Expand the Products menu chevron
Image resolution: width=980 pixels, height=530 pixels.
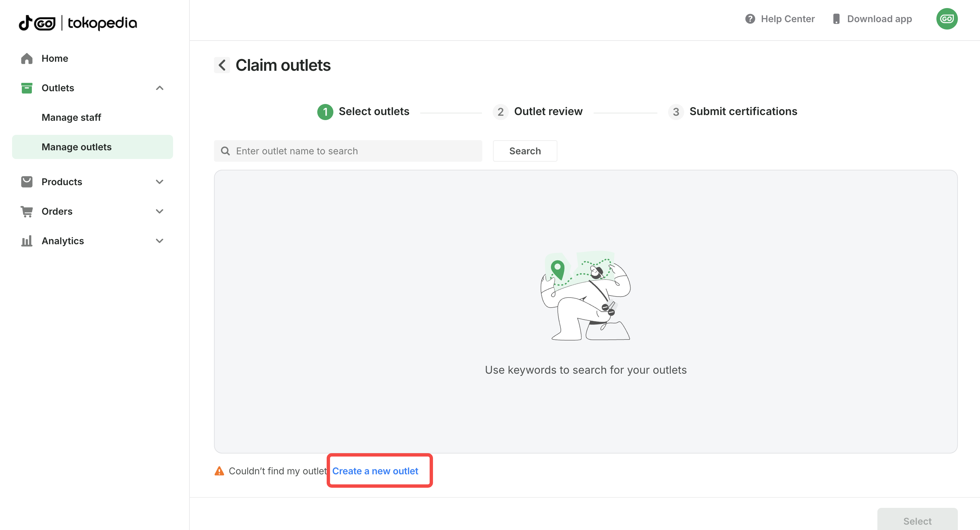160,182
